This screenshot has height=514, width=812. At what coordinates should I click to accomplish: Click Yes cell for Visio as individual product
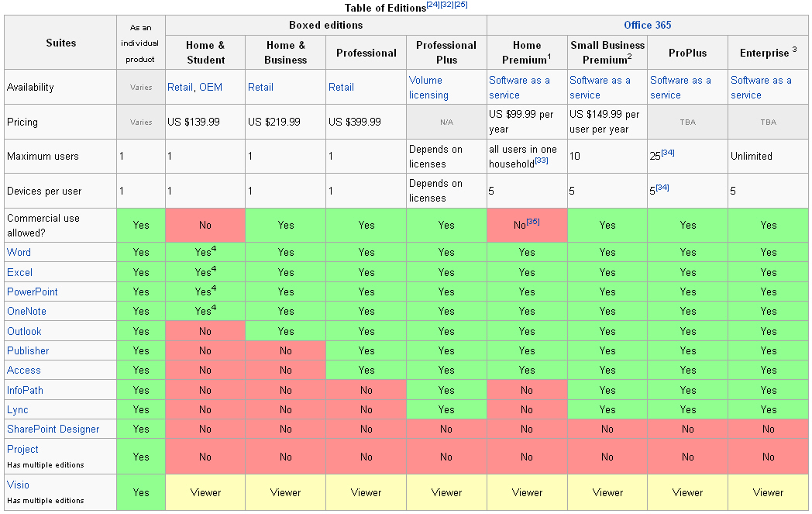coord(141,492)
